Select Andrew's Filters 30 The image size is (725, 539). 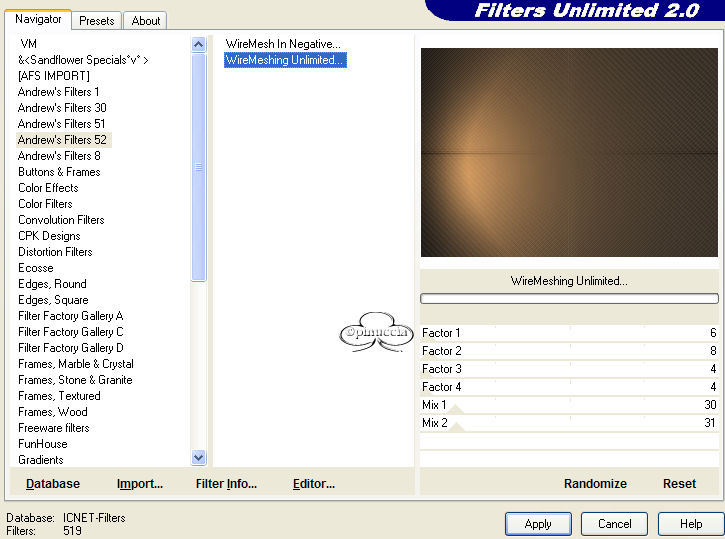click(x=62, y=108)
